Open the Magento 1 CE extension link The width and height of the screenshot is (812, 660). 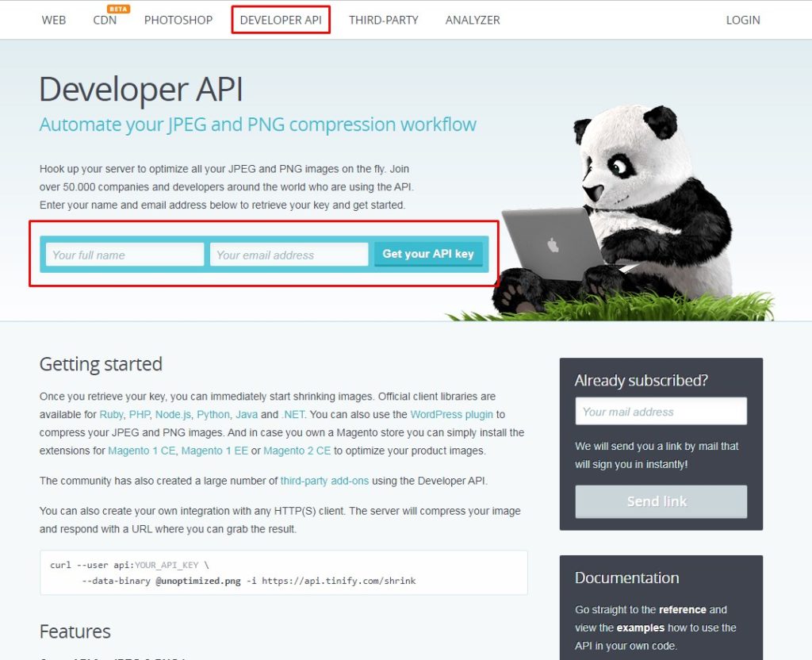point(141,451)
